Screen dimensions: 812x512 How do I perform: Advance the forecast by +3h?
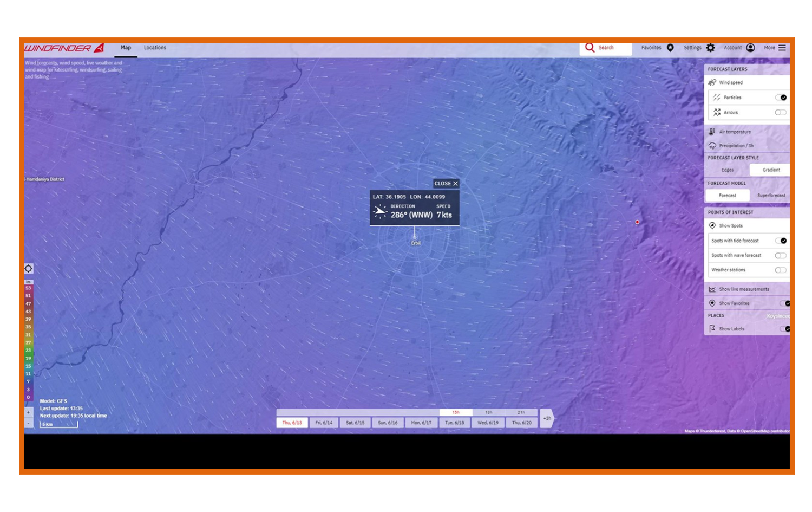click(547, 418)
